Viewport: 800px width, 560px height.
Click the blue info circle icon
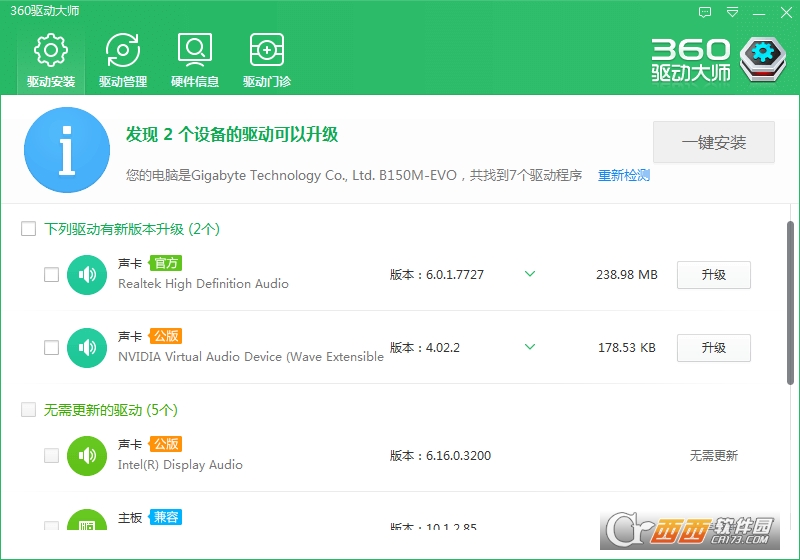(67, 150)
